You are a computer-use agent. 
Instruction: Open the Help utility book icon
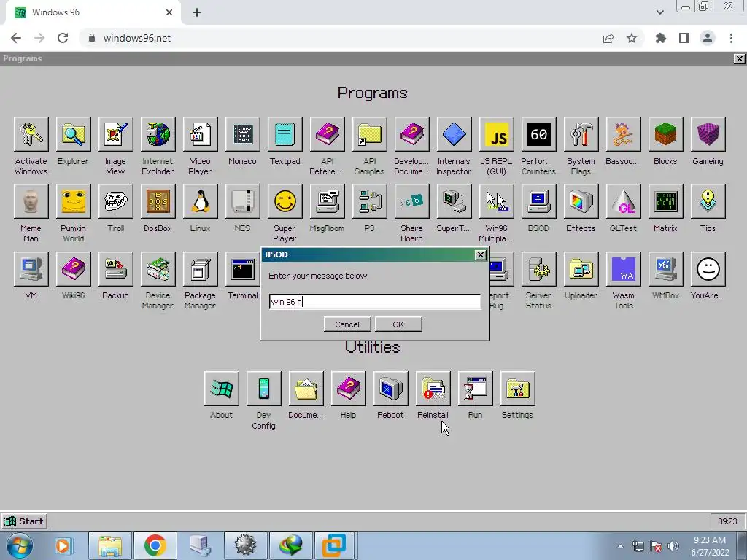[x=348, y=389]
